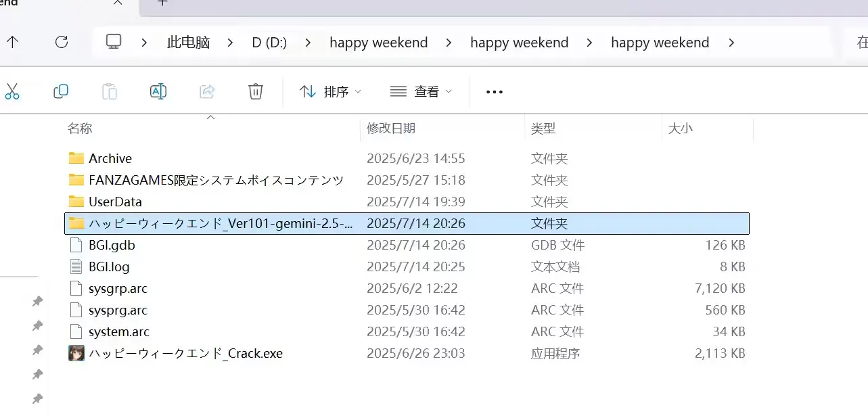Click the Delete trash can icon

coord(256,91)
